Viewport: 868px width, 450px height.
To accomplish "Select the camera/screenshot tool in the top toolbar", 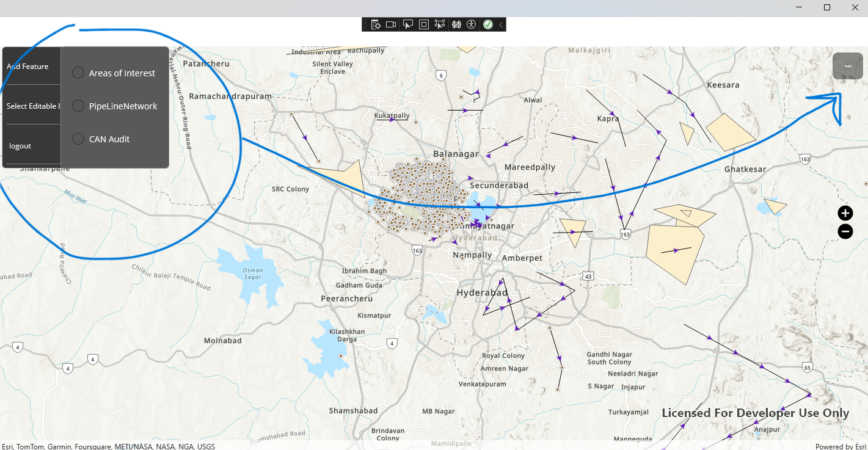I will coord(391,24).
